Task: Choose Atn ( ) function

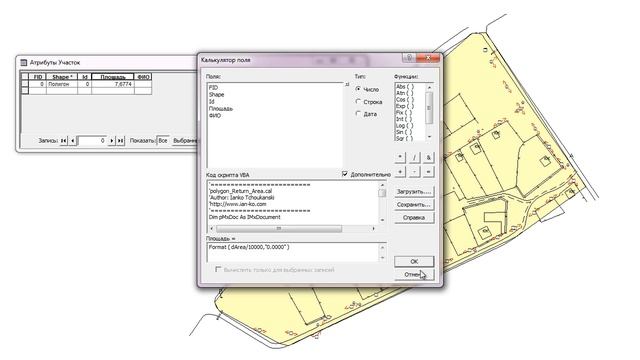Action: coord(405,93)
